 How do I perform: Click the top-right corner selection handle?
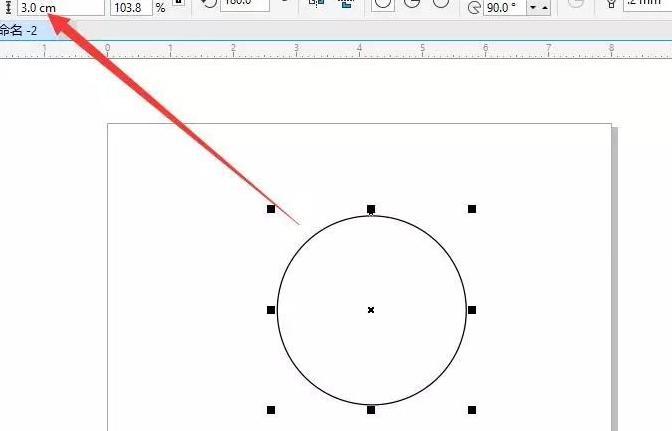point(472,209)
